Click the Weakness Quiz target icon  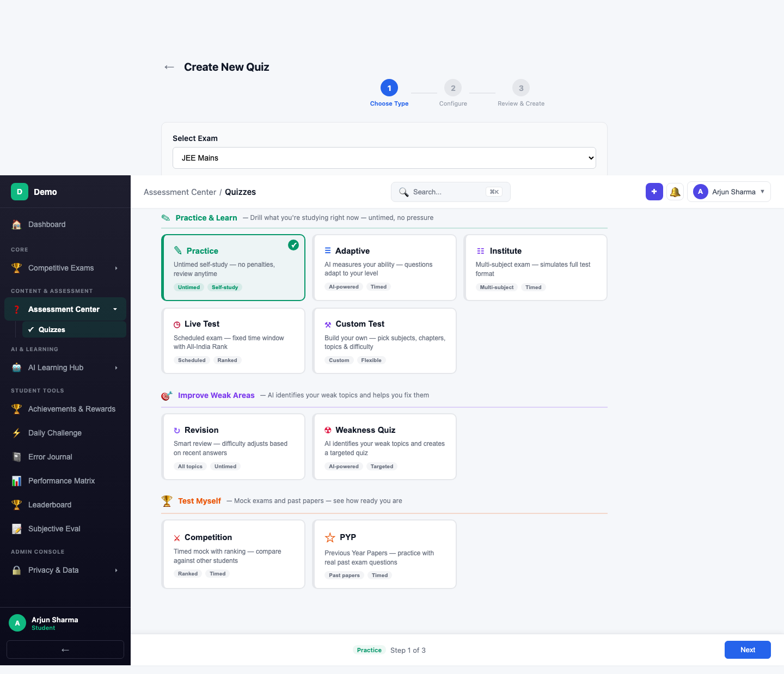pos(328,430)
